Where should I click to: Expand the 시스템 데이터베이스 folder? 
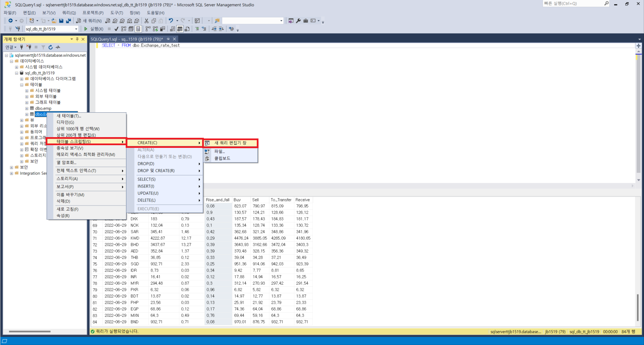pyautogui.click(x=16, y=67)
